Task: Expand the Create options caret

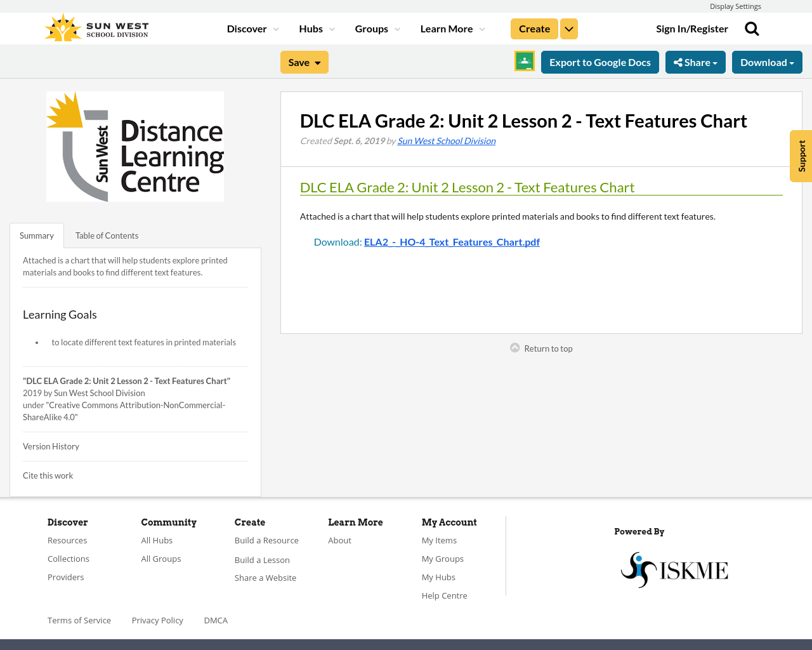Action: coord(568,28)
